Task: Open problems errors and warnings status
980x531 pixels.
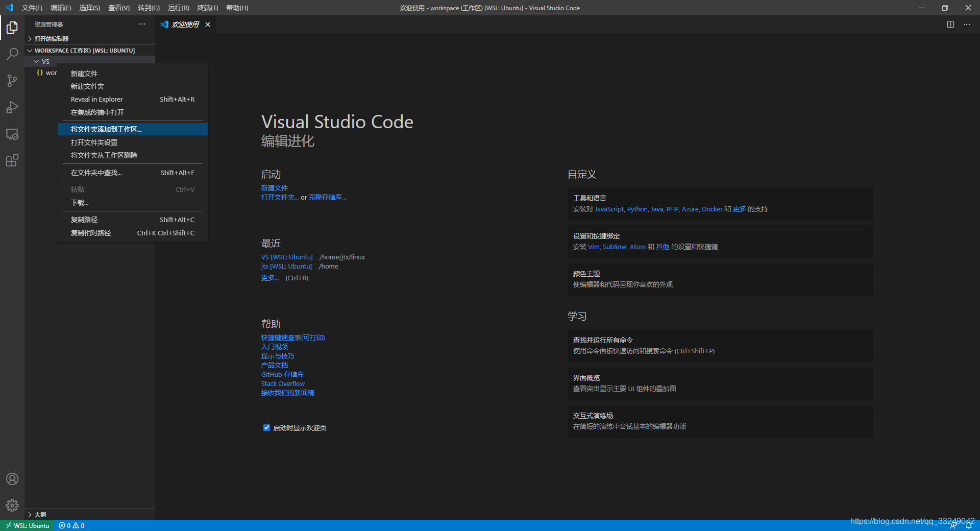Action: click(71, 525)
